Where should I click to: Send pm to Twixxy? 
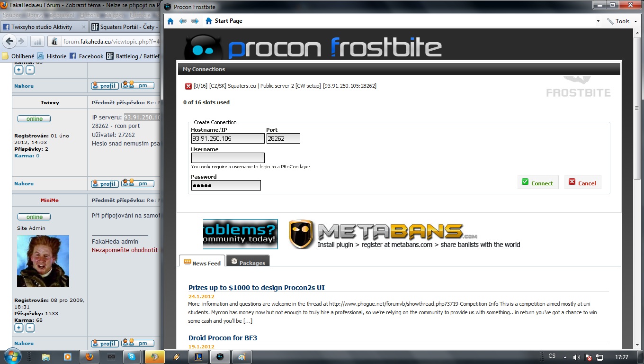coord(138,183)
